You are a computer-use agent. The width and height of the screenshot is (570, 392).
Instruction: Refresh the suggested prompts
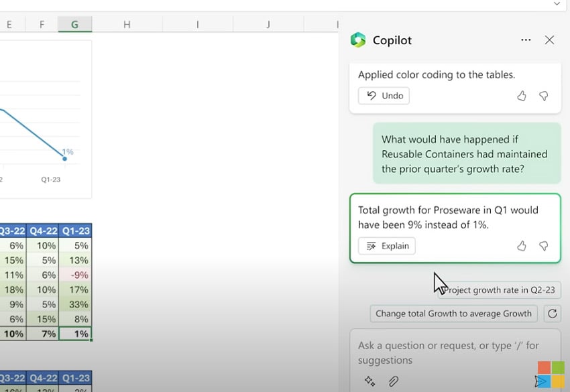(553, 313)
